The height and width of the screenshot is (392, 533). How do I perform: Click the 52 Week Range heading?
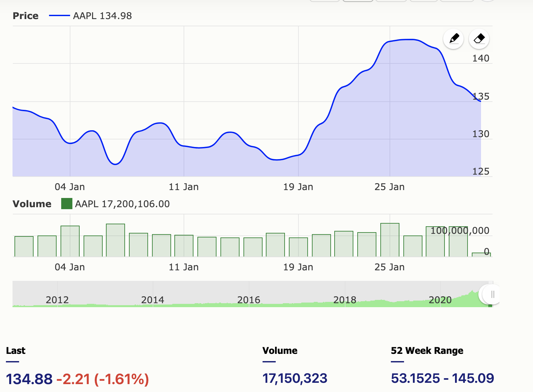tap(427, 351)
